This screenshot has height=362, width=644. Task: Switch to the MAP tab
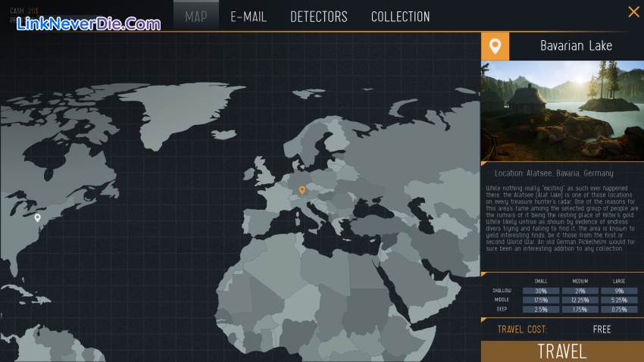(196, 16)
